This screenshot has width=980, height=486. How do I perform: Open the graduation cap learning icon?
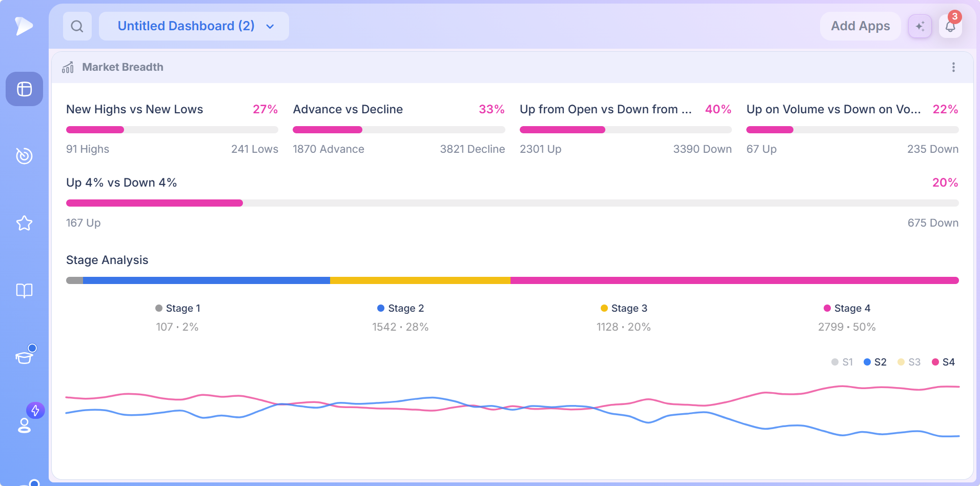(24, 357)
